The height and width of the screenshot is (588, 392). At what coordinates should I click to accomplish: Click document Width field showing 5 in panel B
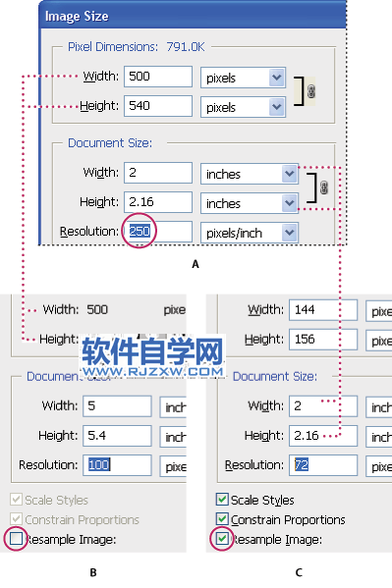tap(117, 406)
